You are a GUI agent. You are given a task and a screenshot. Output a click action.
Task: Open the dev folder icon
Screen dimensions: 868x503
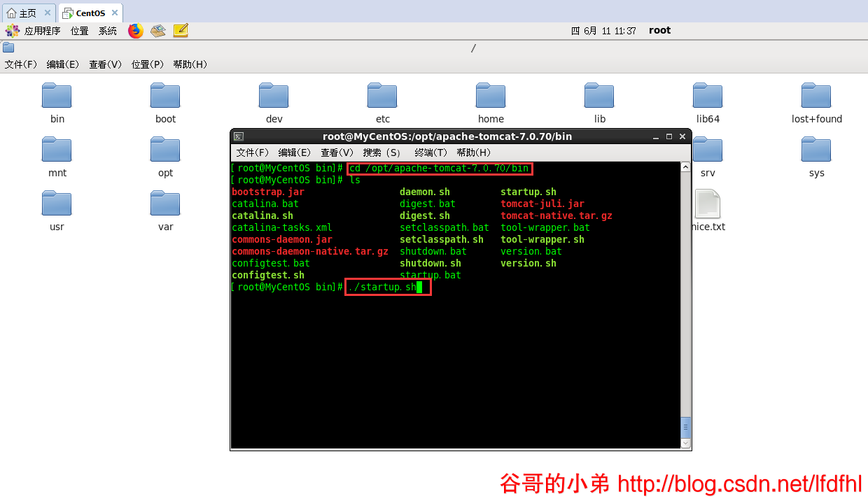pyautogui.click(x=274, y=95)
